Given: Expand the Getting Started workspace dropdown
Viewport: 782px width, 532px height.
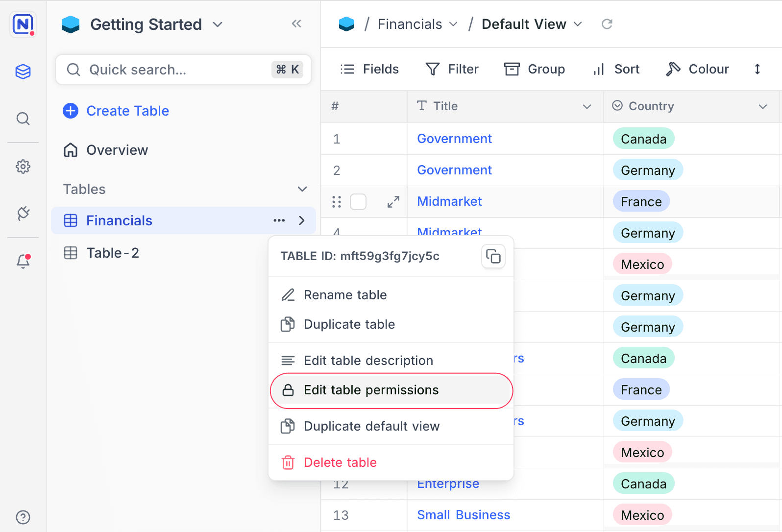Looking at the screenshot, I should [x=218, y=24].
